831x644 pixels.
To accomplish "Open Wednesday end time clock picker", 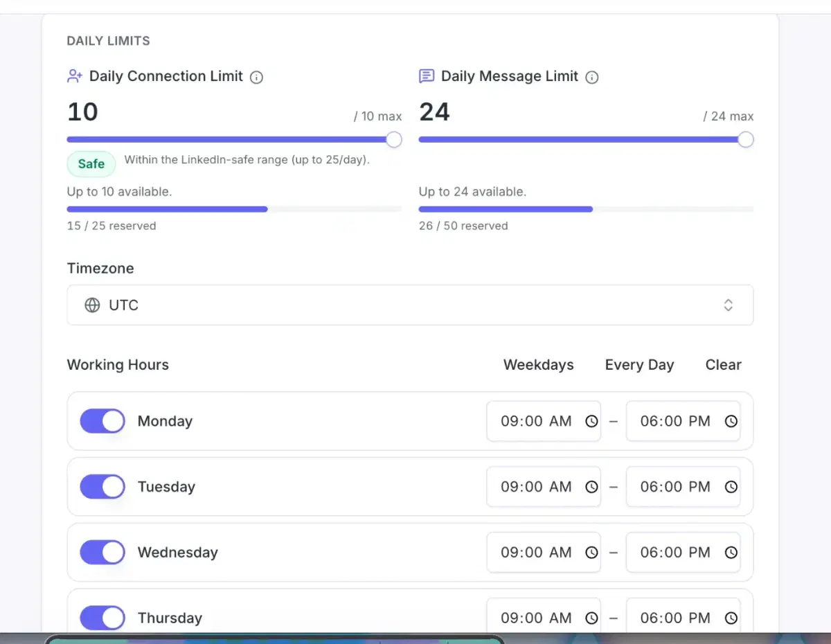I will click(731, 553).
